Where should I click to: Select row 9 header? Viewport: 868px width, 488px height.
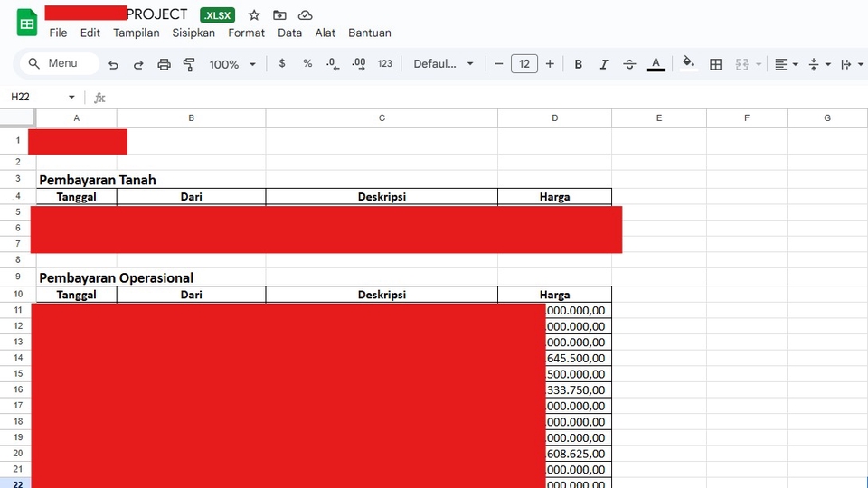coord(18,277)
